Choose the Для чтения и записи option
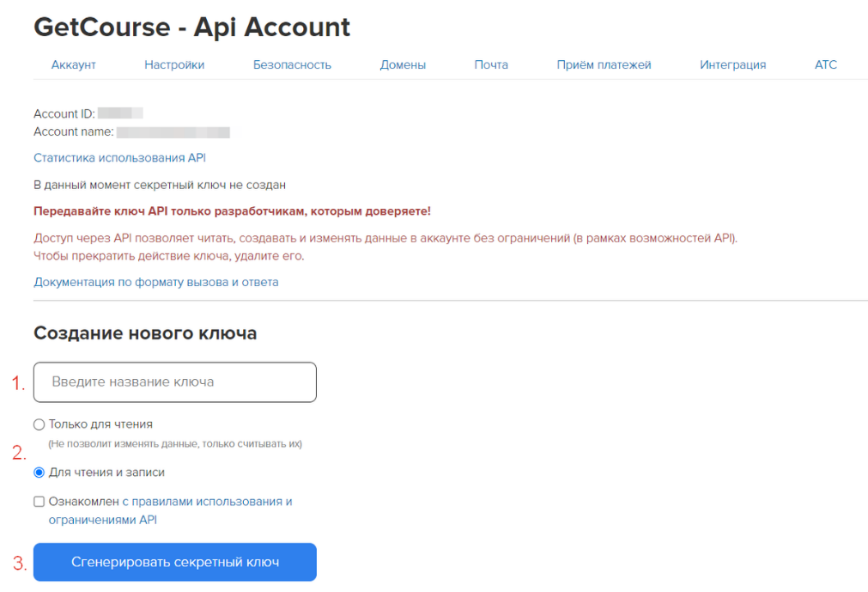This screenshot has width=868, height=592. [x=39, y=473]
